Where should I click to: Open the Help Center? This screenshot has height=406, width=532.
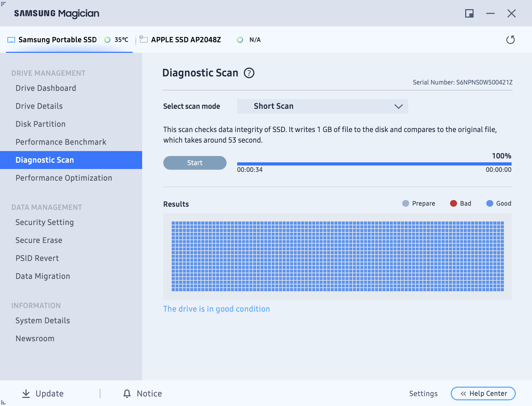(483, 393)
